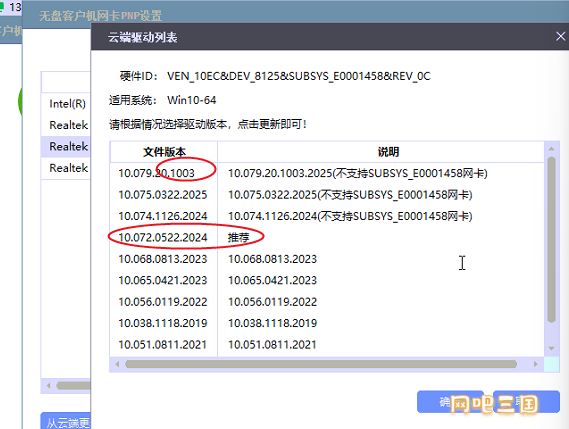Image resolution: width=569 pixels, height=429 pixels.
Task: Click the 文件版本 column header
Action: click(x=164, y=152)
